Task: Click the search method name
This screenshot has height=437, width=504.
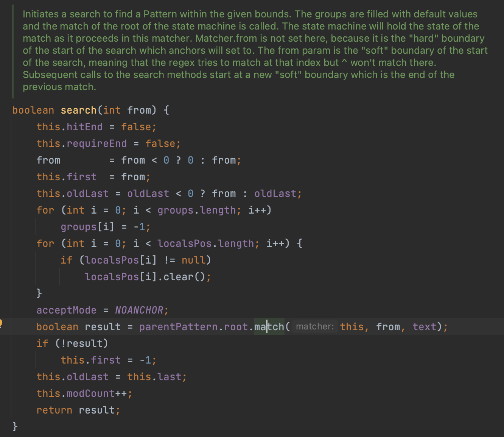Action: pos(79,110)
